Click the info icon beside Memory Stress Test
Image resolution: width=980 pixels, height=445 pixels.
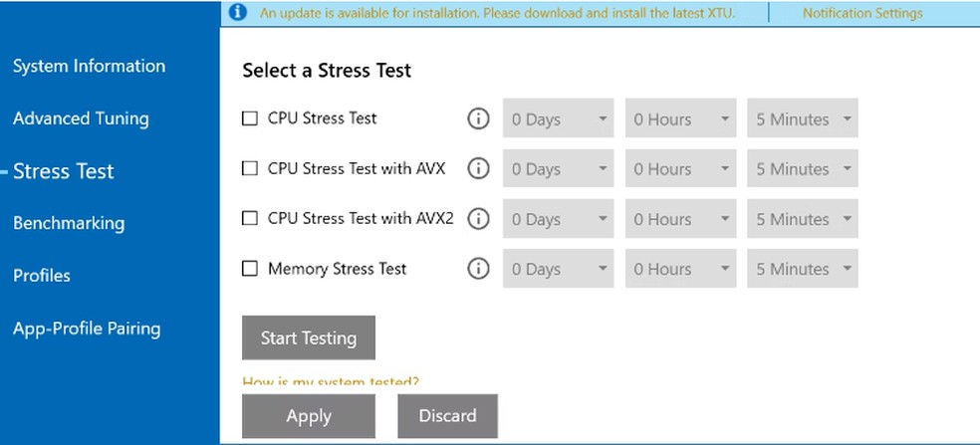pyautogui.click(x=478, y=269)
